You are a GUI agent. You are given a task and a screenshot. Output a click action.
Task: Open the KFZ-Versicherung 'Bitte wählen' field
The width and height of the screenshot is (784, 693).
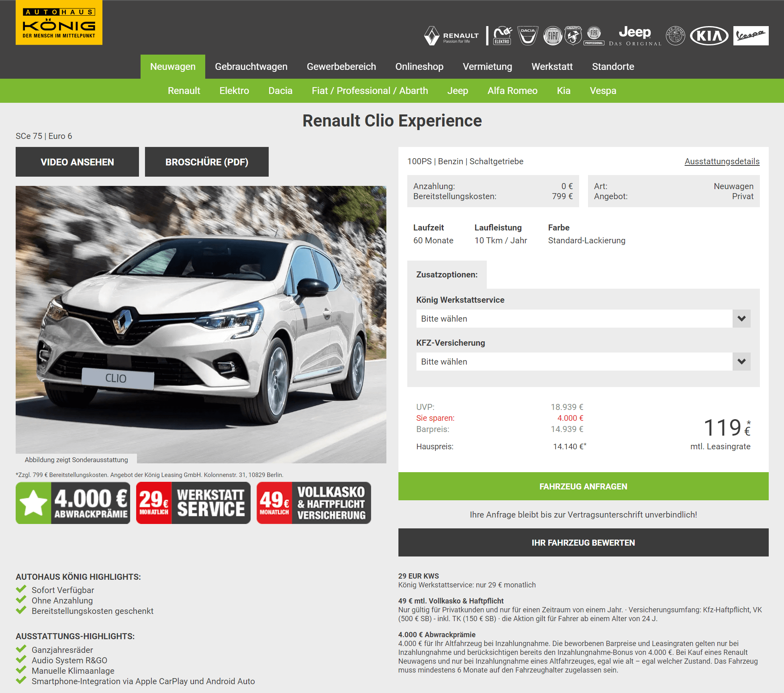[x=583, y=361]
